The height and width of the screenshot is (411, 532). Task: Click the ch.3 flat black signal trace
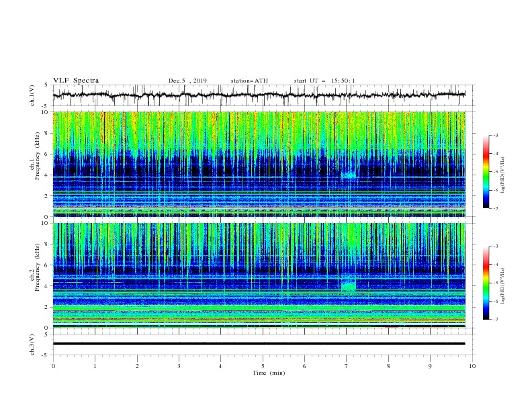[259, 344]
